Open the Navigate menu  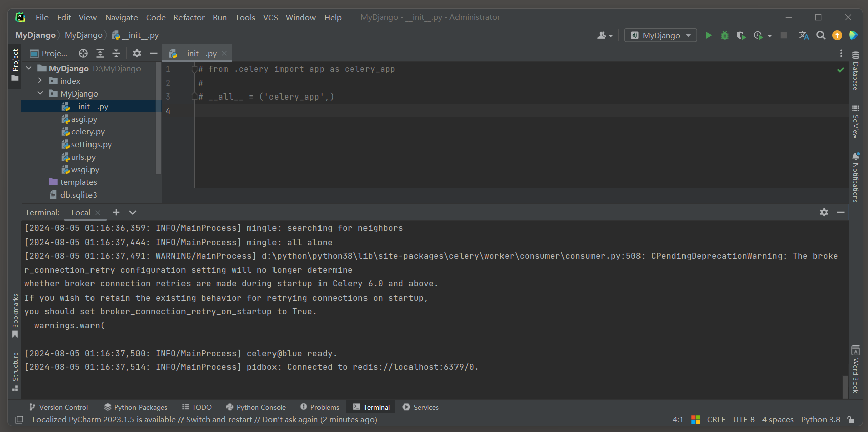point(121,17)
